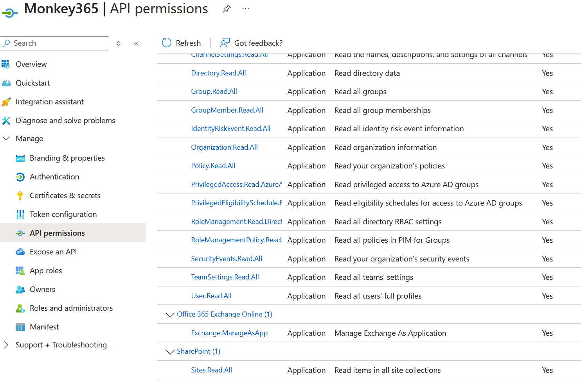Collapse the SharePoint permissions group
The image size is (581, 392).
[x=170, y=352]
